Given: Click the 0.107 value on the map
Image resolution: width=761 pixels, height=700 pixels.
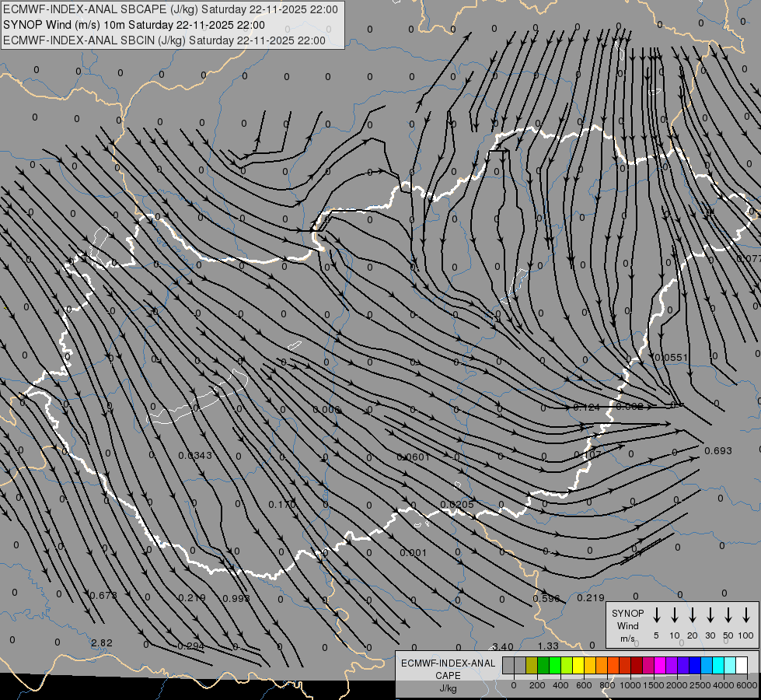Looking at the screenshot, I should tap(587, 455).
